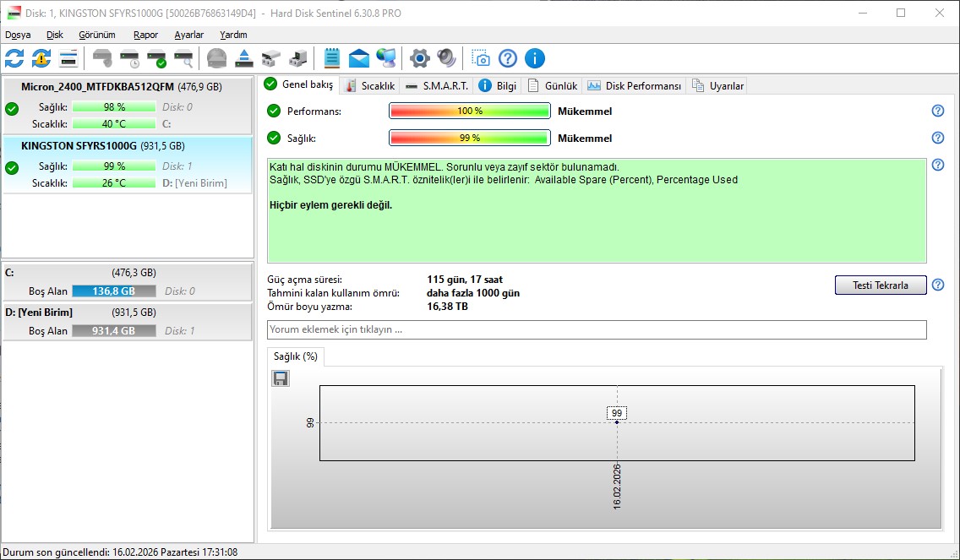Click the refresh icon with yellow warning sign
The width and height of the screenshot is (960, 560).
41,58
